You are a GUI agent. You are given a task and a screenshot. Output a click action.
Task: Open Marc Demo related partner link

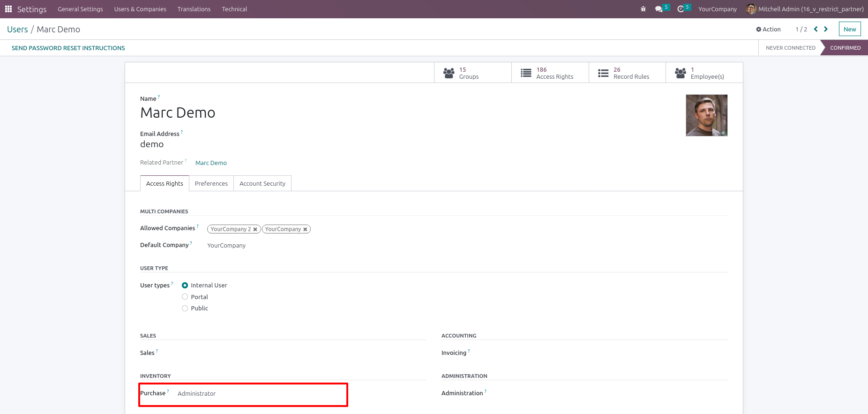pyautogui.click(x=211, y=163)
